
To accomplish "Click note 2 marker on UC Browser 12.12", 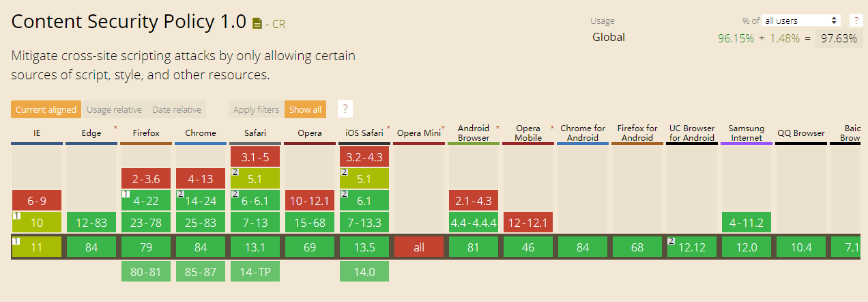I will point(671,241).
